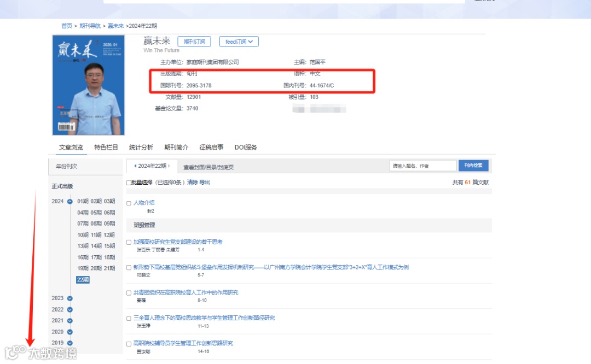The height and width of the screenshot is (364, 591).
Task: Select issue 02期 of 2024
Action: pos(96,201)
